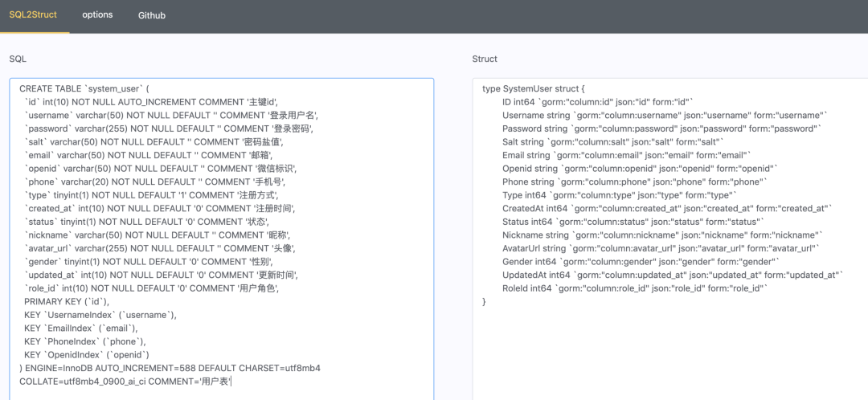Click the `id` int(10) AUTO_INCREMENT column line
Viewport: 868px width, 400px height.
point(152,102)
